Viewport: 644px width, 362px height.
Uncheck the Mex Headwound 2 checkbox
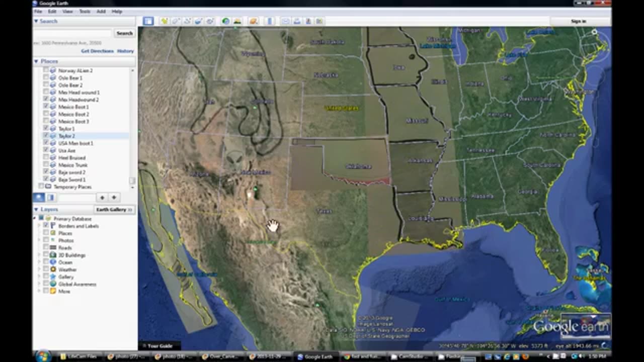(x=46, y=100)
